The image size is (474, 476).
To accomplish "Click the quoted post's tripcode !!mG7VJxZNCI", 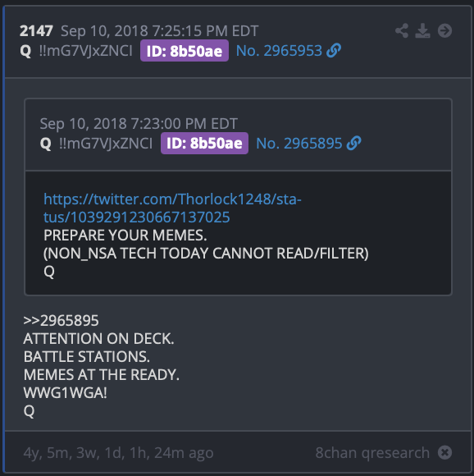I will (x=106, y=144).
